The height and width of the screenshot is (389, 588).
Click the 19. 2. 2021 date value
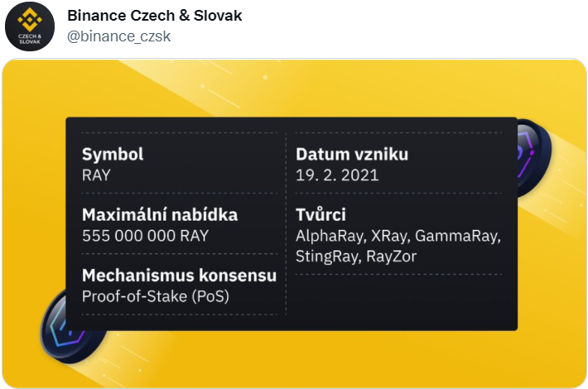(337, 175)
